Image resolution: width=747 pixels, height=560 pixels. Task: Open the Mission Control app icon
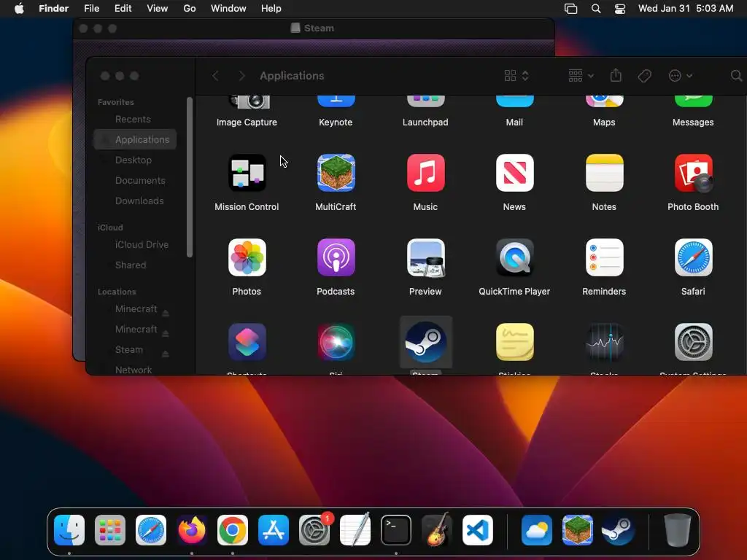pyautogui.click(x=247, y=173)
